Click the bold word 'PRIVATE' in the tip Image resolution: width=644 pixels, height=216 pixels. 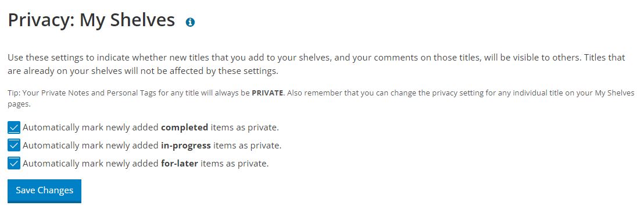pos(267,93)
